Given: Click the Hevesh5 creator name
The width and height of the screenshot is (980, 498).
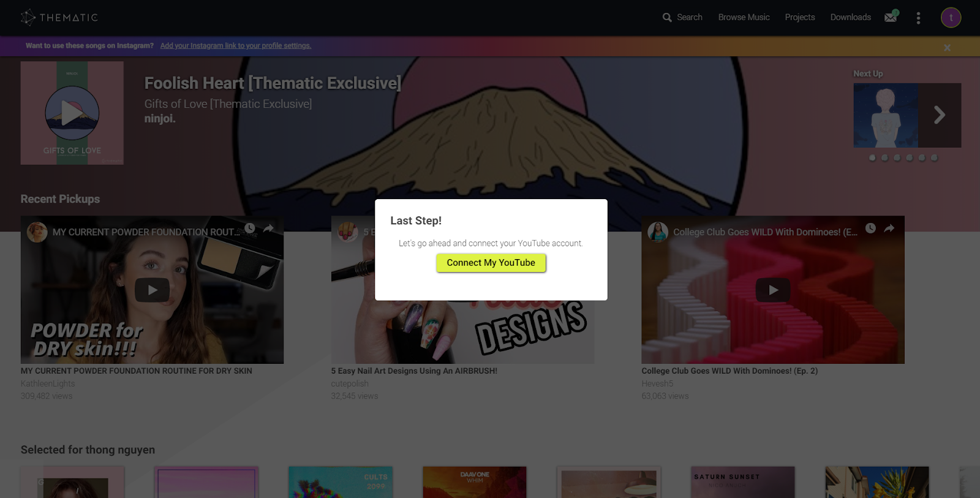Looking at the screenshot, I should click(x=657, y=383).
